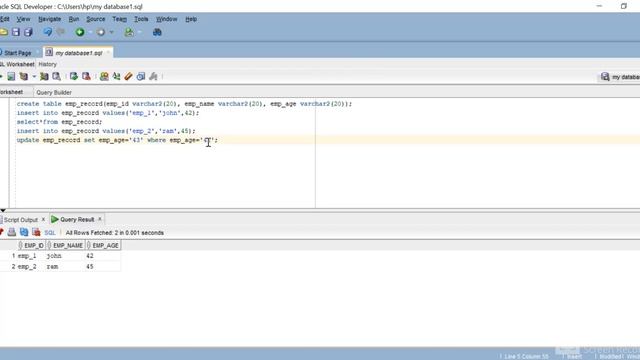
Task: Open the View menu
Action: tap(23, 19)
